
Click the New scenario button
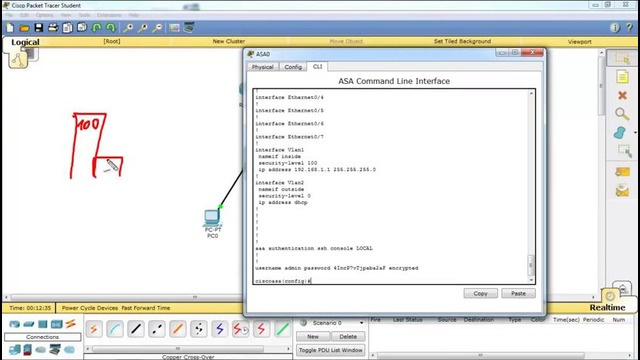tap(313, 337)
